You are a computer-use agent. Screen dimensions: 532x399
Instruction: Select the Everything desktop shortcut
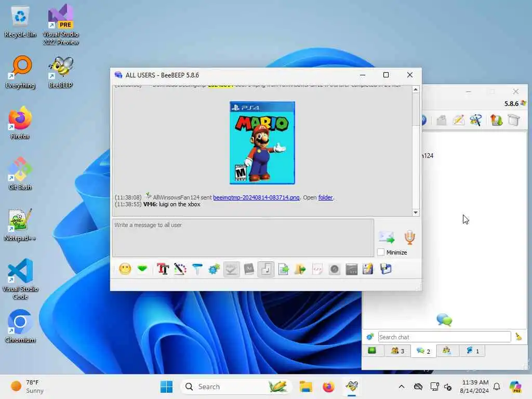20,72
